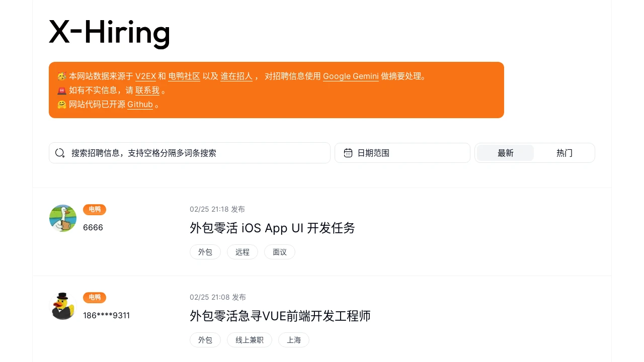Click the 面议 tag
Viewport: 644px width, 362px height.
(280, 252)
